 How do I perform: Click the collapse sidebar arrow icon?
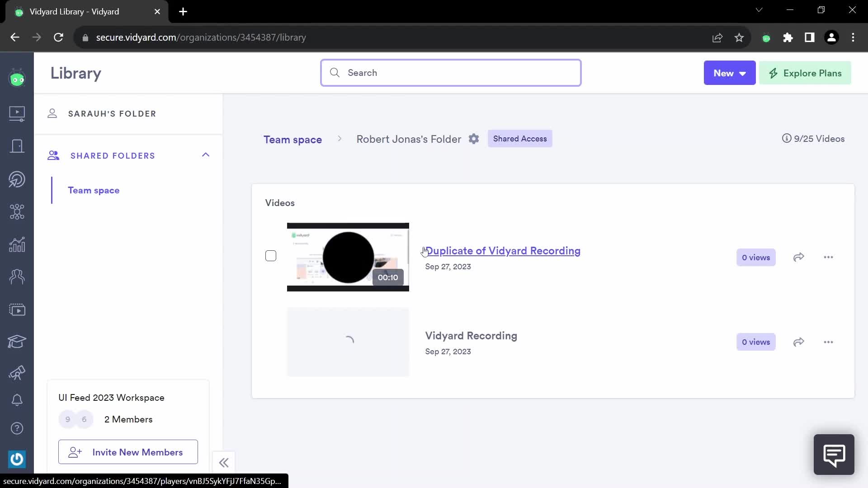(x=224, y=462)
